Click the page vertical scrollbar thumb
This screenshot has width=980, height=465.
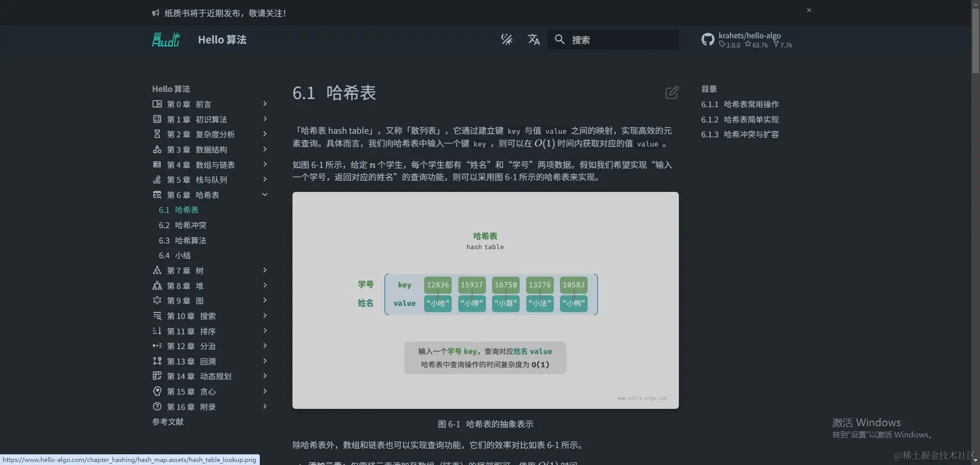[x=975, y=41]
